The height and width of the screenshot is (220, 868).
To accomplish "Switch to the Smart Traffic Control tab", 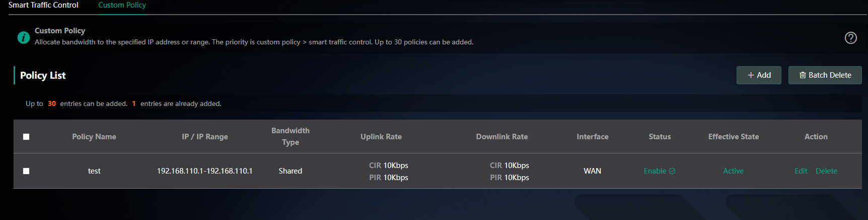I will point(43,5).
